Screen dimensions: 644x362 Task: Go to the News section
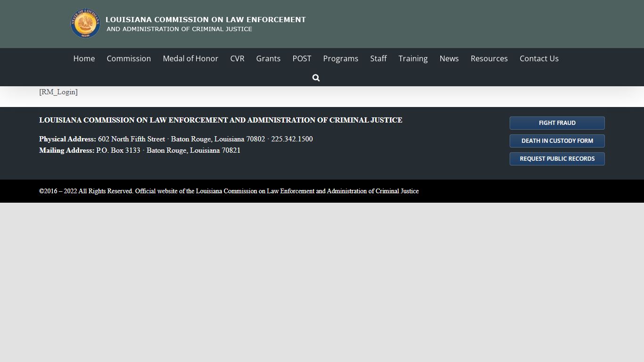point(449,58)
